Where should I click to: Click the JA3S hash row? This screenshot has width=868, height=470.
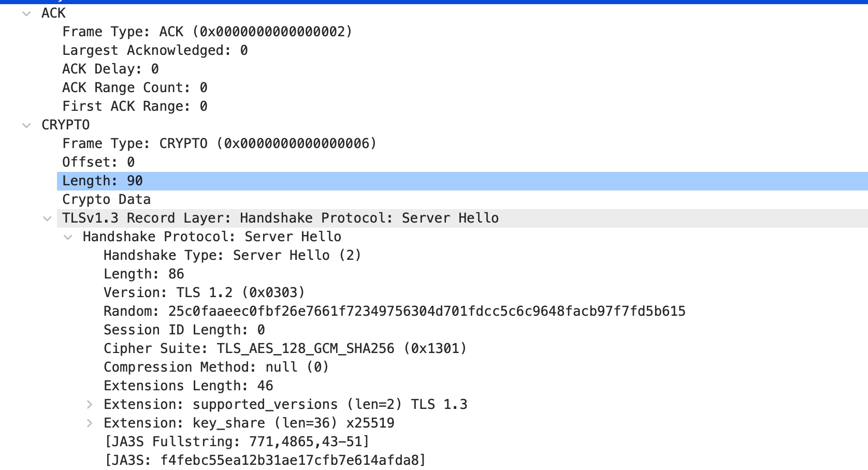[x=265, y=460]
